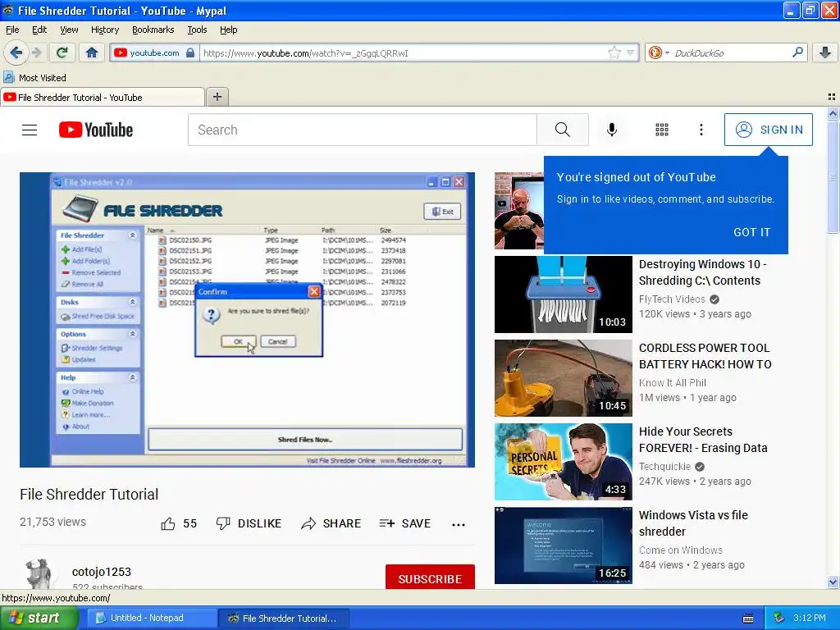Viewport: 840px width, 630px height.
Task: Click the video player area
Action: click(x=247, y=320)
